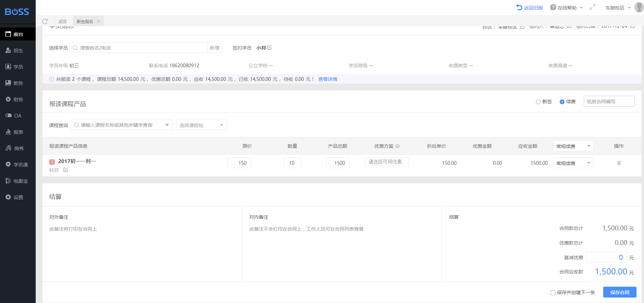The width and height of the screenshot is (644, 303).
Task: Click the 在线帮助 text
Action: 567,8
